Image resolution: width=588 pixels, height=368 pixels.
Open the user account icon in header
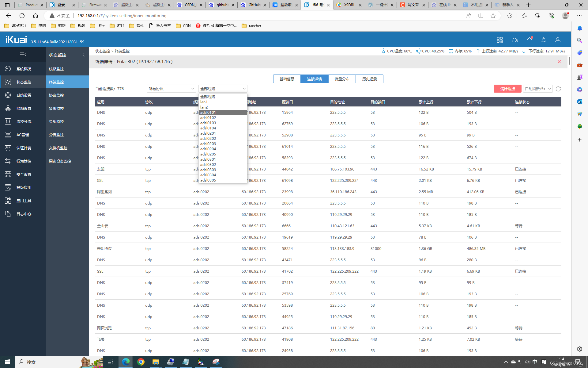point(558,40)
